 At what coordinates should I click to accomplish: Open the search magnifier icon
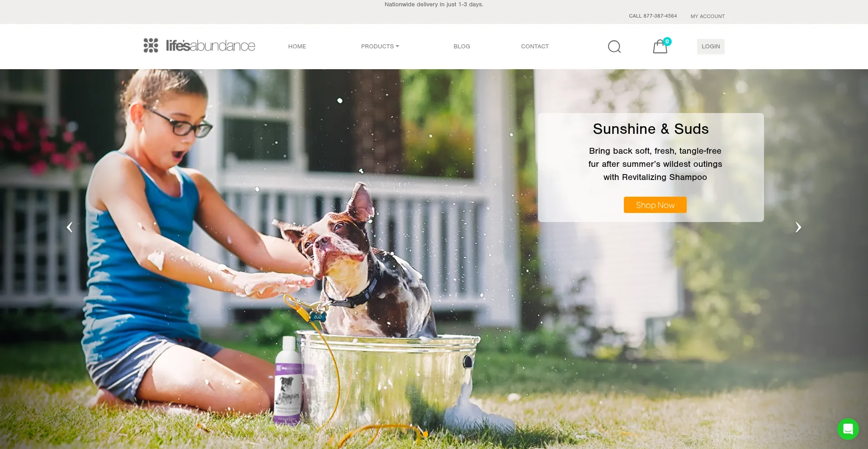pos(614,47)
